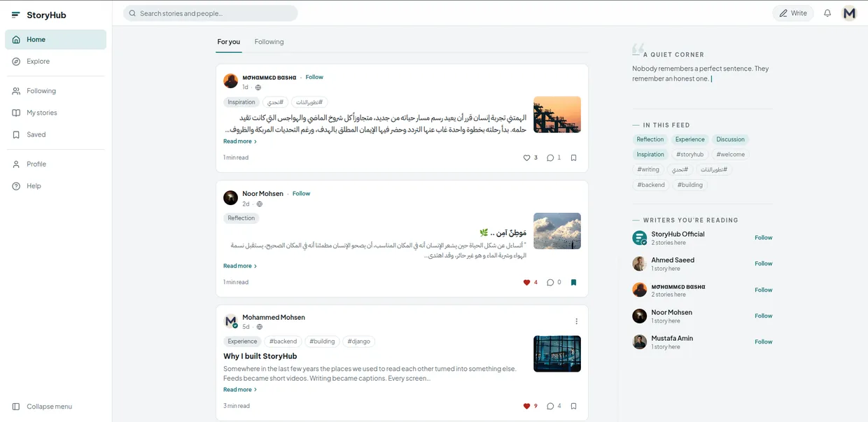Filter feed by the Discussion tag
Screen dimensions: 868x422
(730, 139)
